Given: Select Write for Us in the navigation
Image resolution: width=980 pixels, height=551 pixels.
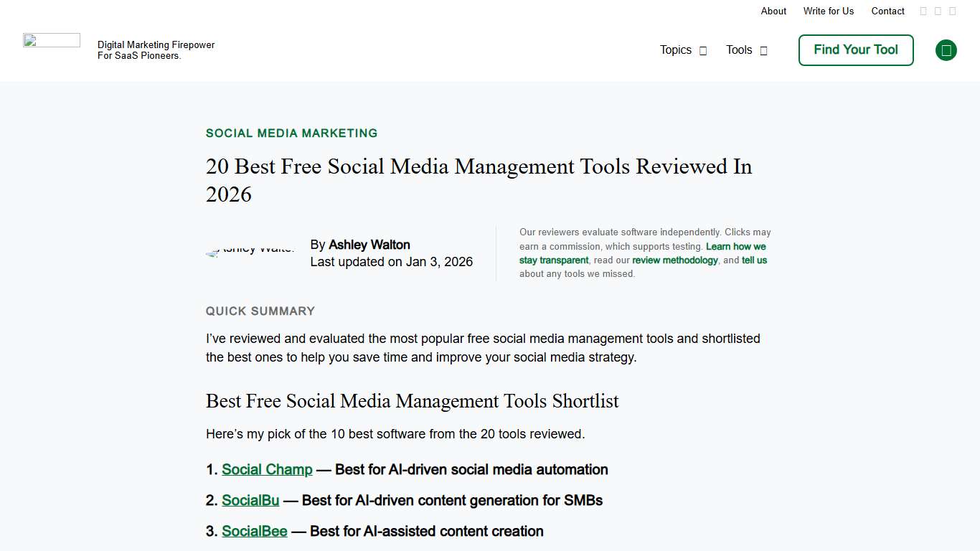Looking at the screenshot, I should pos(829,11).
